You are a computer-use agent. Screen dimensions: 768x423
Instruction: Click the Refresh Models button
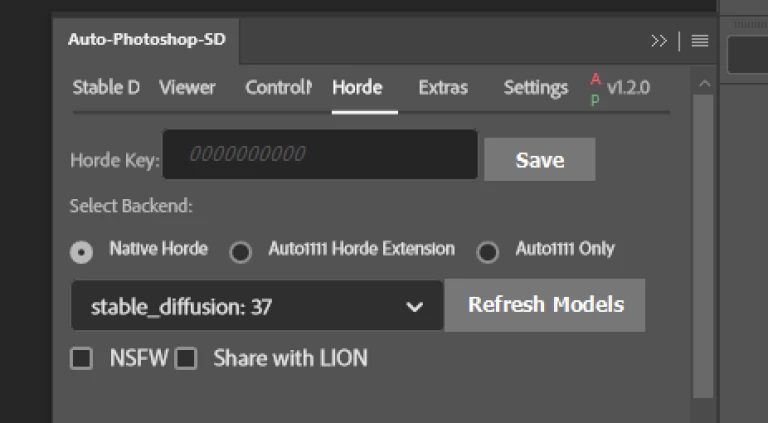click(545, 305)
